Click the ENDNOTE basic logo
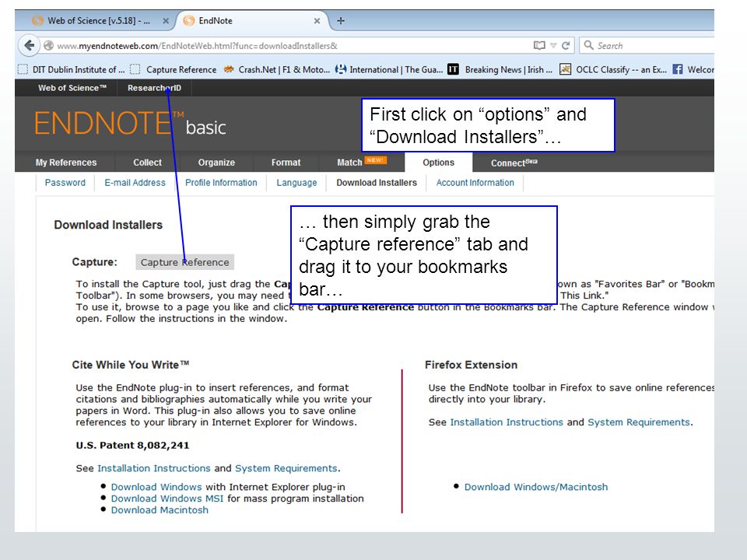 [x=130, y=124]
